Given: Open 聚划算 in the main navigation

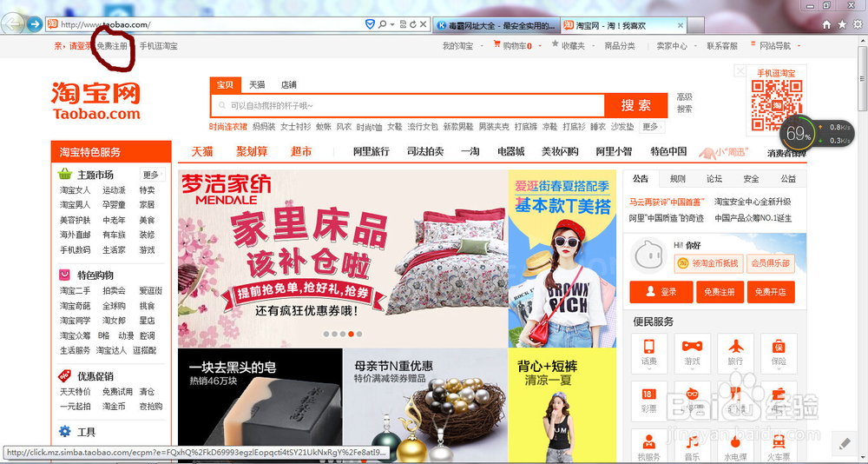Looking at the screenshot, I should pyautogui.click(x=252, y=152).
